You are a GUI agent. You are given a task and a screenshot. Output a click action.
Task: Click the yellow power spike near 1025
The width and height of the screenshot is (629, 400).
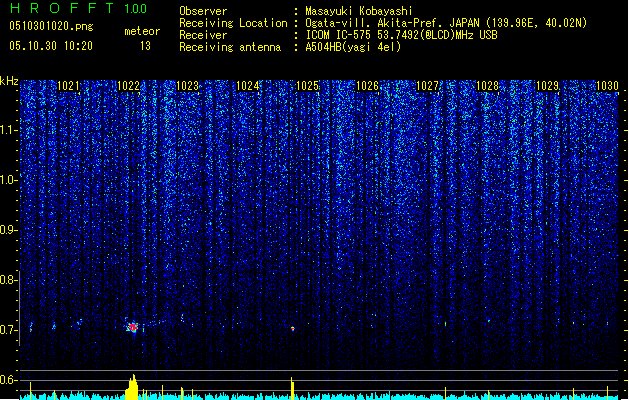[x=292, y=388]
